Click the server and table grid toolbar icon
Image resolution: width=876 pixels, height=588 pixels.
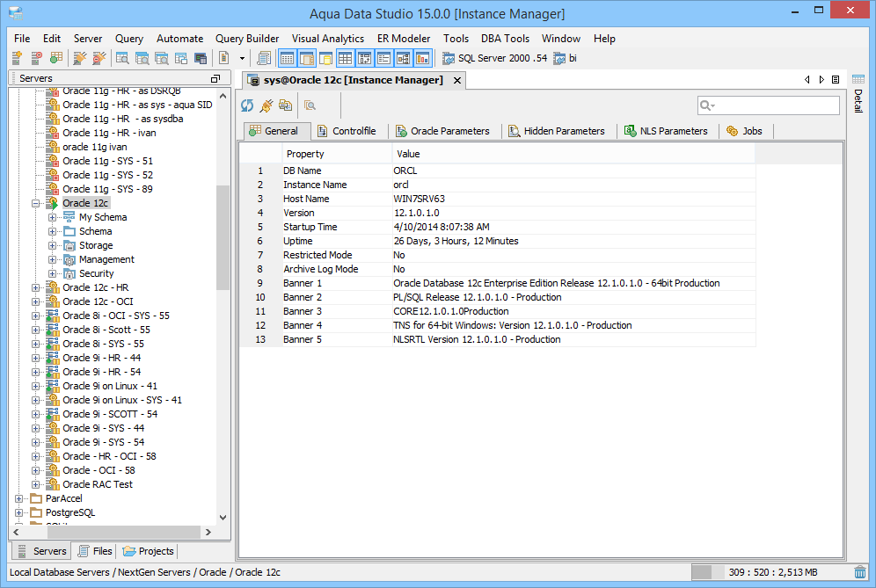pyautogui.click(x=56, y=57)
